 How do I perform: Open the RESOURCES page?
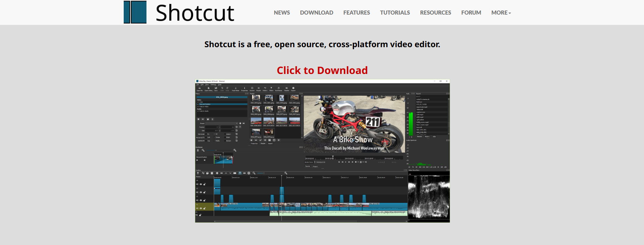[x=435, y=13]
